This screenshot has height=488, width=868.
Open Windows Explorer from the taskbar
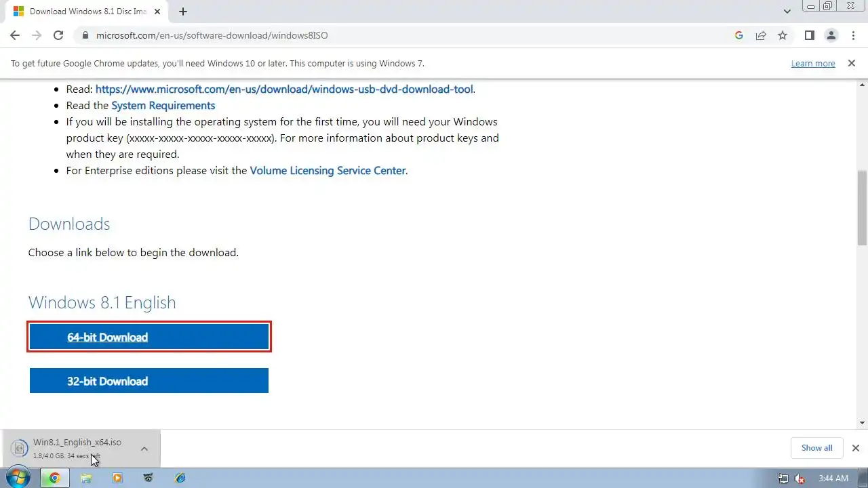[x=86, y=478]
